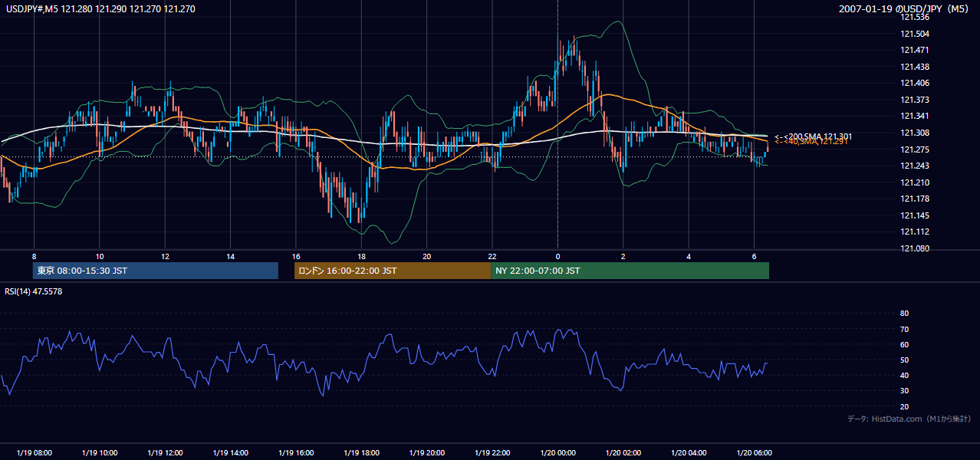Click RSI scale value 60
Image resolution: width=980 pixels, height=460 pixels.
(x=904, y=344)
